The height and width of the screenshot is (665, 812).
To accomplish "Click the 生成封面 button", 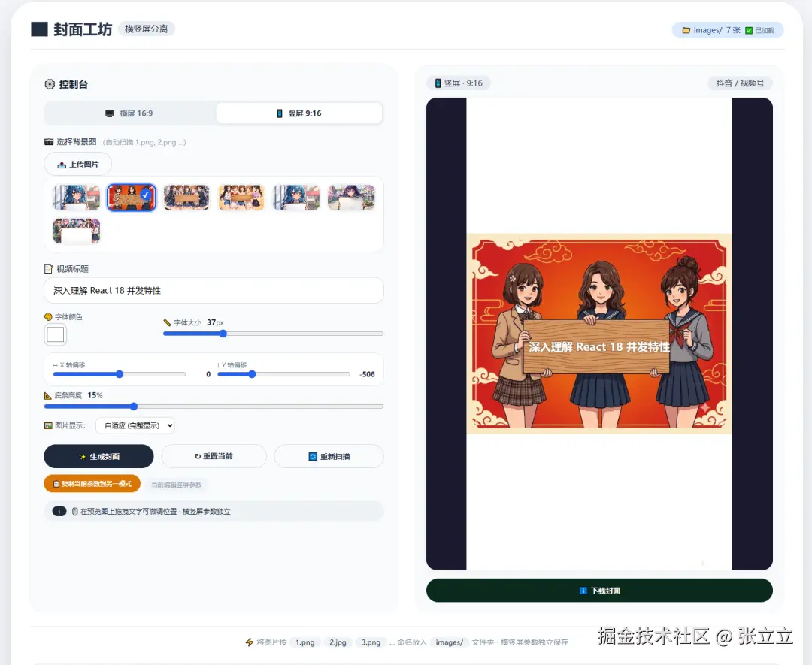I will 98,456.
